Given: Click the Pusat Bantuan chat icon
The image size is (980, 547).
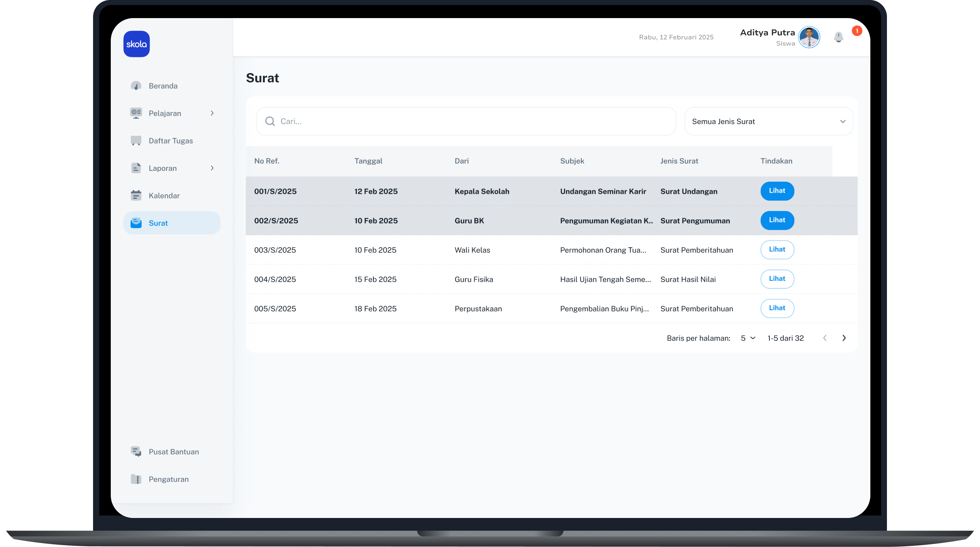Looking at the screenshot, I should [x=136, y=452].
